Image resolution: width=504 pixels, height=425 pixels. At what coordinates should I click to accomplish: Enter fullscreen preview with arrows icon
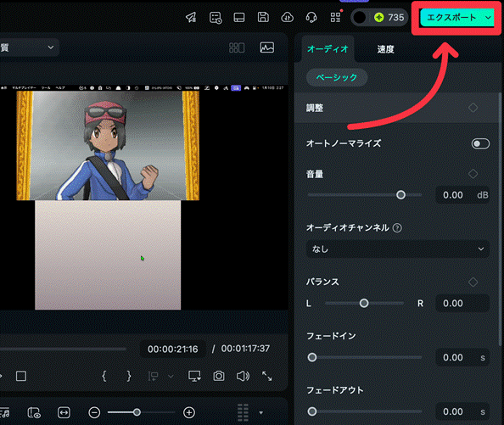point(266,376)
